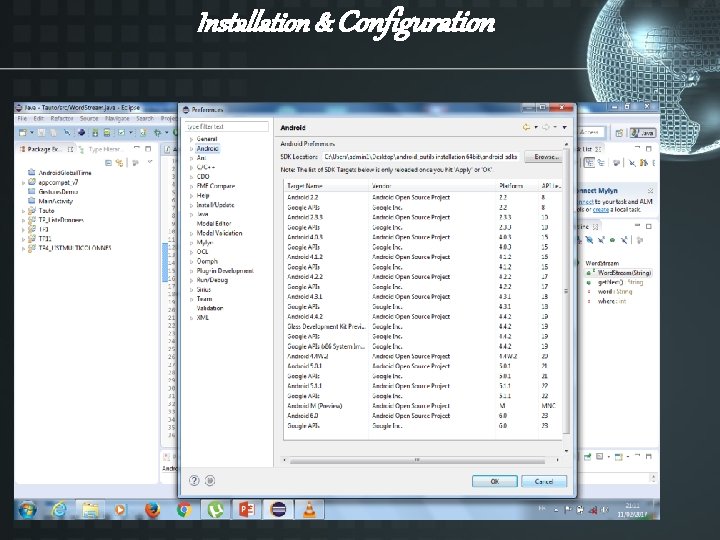Select Android in the preferences tree

(207, 148)
